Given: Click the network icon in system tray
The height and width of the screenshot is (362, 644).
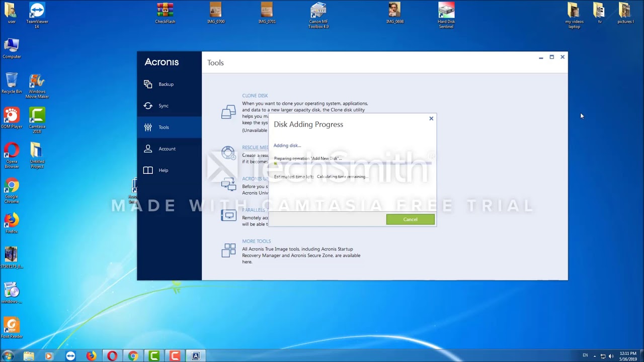Looking at the screenshot, I should click(x=603, y=356).
